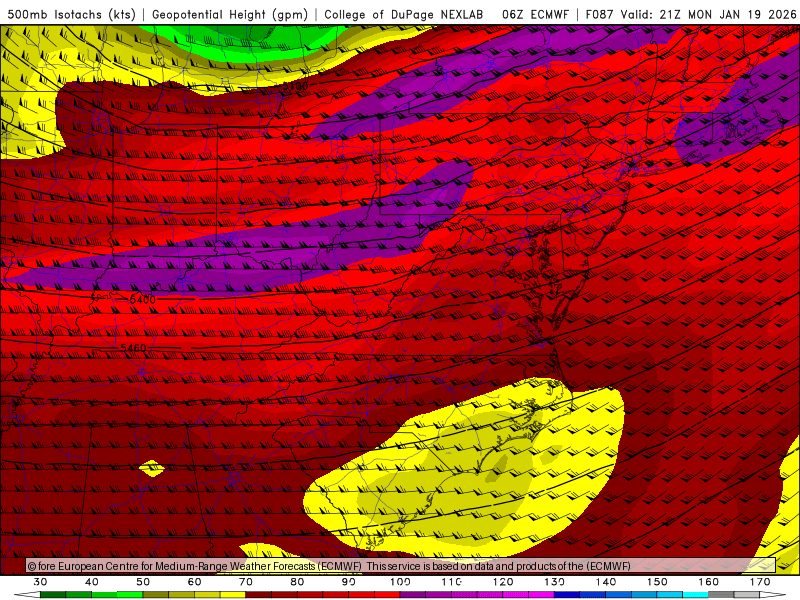Click the 5400 height contour label
This screenshot has height=600, width=800.
(x=142, y=299)
